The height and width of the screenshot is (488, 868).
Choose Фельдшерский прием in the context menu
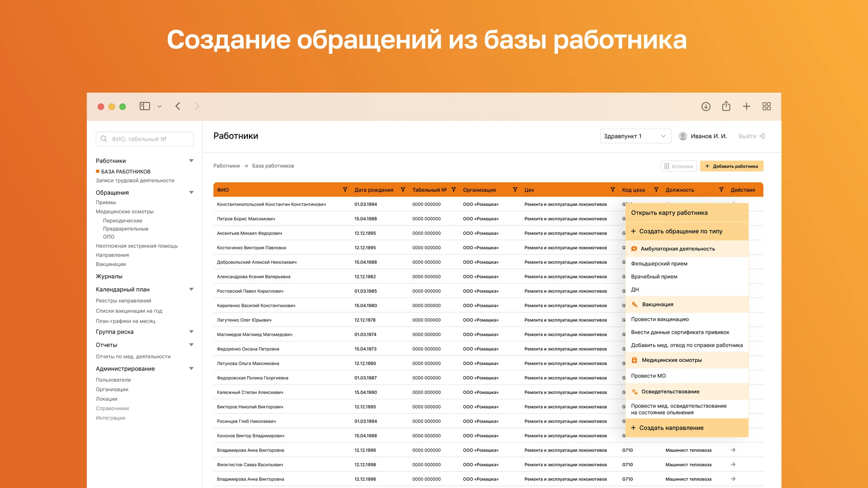click(x=660, y=263)
